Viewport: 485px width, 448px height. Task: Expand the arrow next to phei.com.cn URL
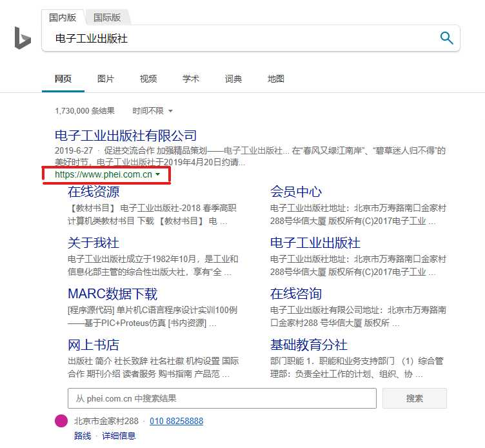tap(158, 174)
